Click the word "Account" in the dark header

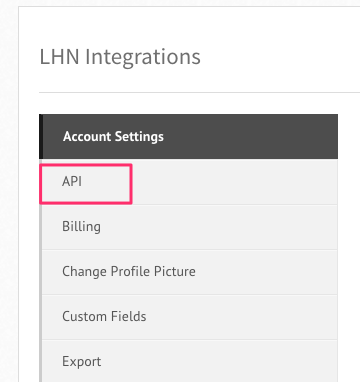87,137
